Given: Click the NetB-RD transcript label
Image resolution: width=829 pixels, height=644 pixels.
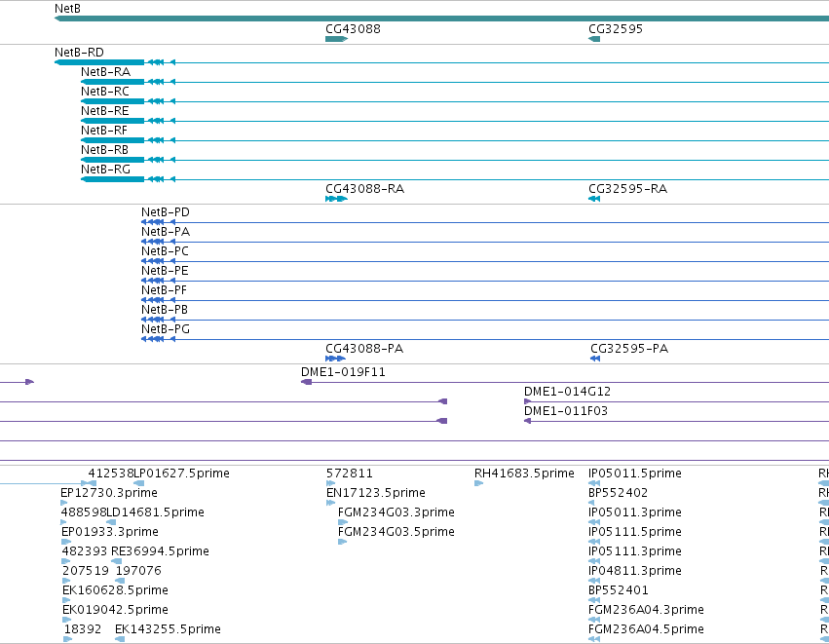Looking at the screenshot, I should [x=79, y=53].
